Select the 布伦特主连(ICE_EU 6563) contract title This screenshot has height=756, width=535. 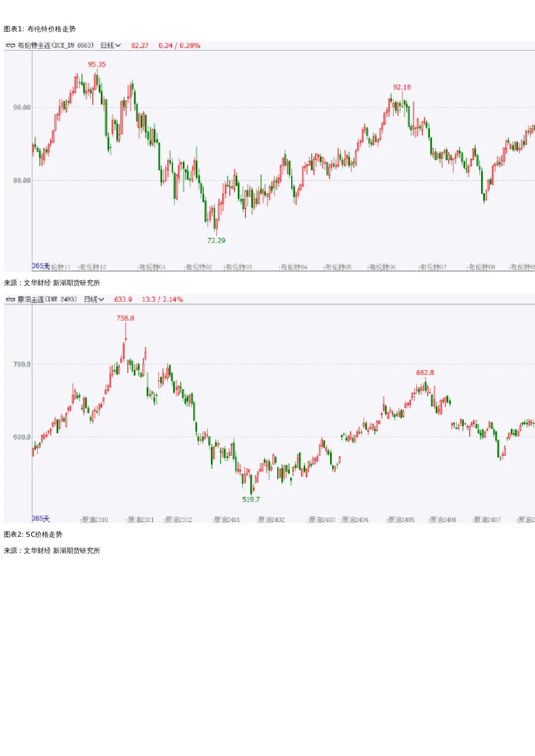56,46
